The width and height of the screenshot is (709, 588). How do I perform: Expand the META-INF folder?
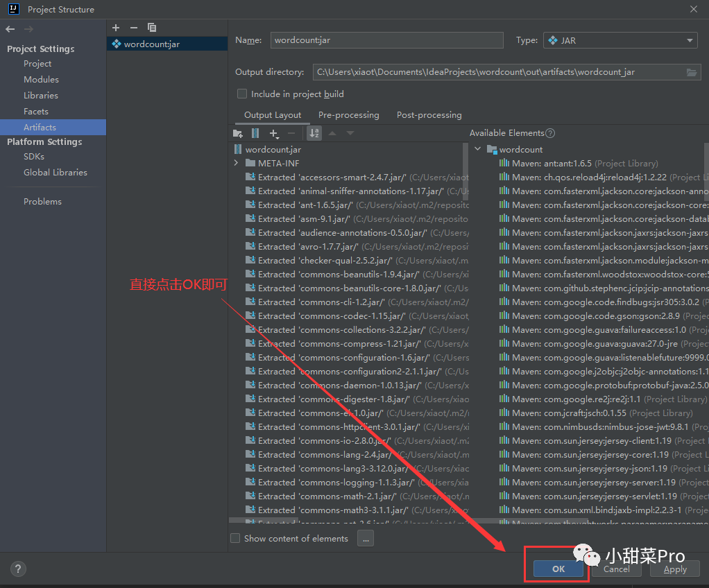pos(236,163)
